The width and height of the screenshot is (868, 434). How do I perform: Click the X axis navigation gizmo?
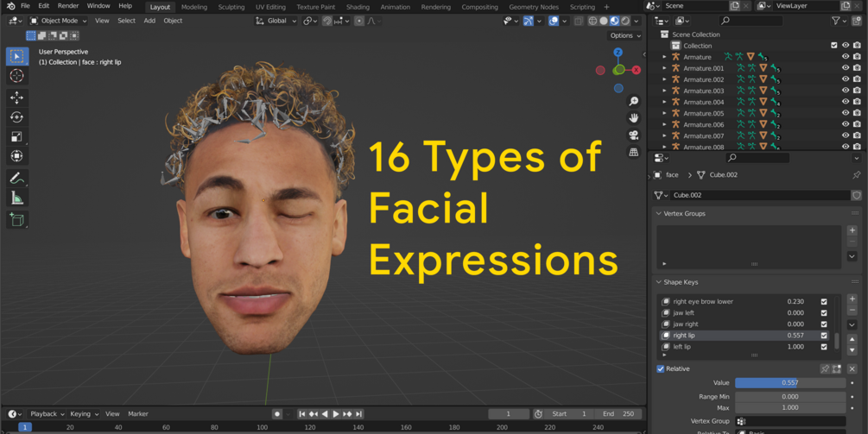(637, 70)
